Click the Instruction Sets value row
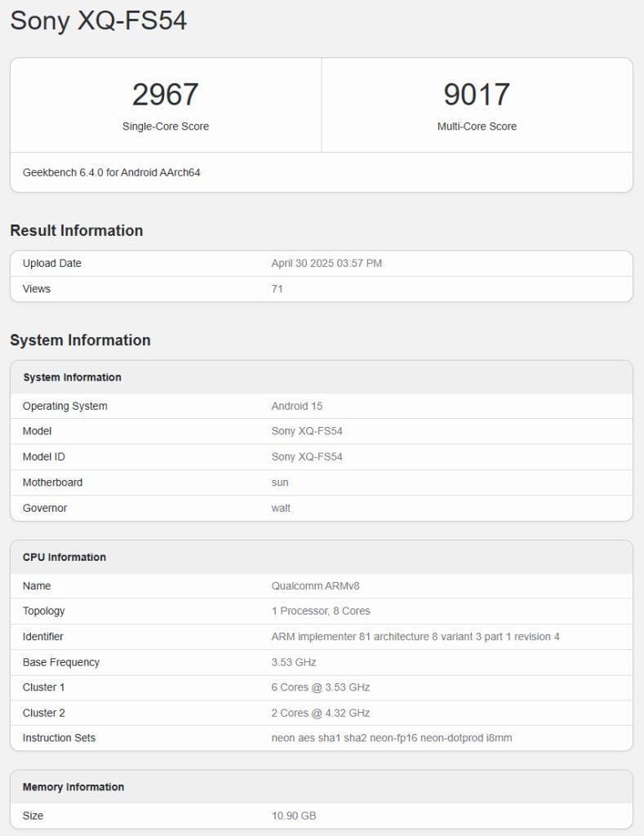 coord(322,738)
